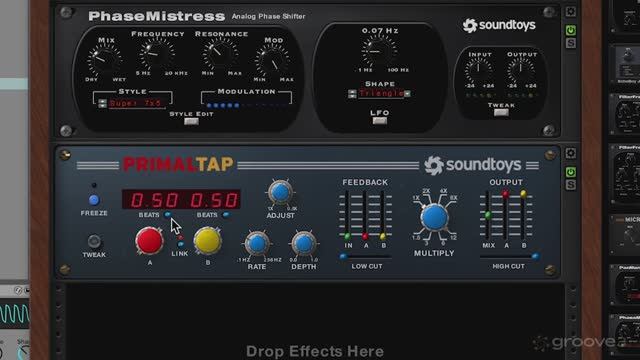This screenshot has height=360, width=640.
Task: Click the delay B time display 0.50
Action: tap(214, 200)
